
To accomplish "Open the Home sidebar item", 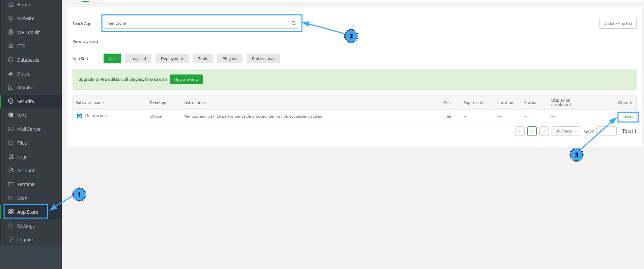I will point(31,5).
